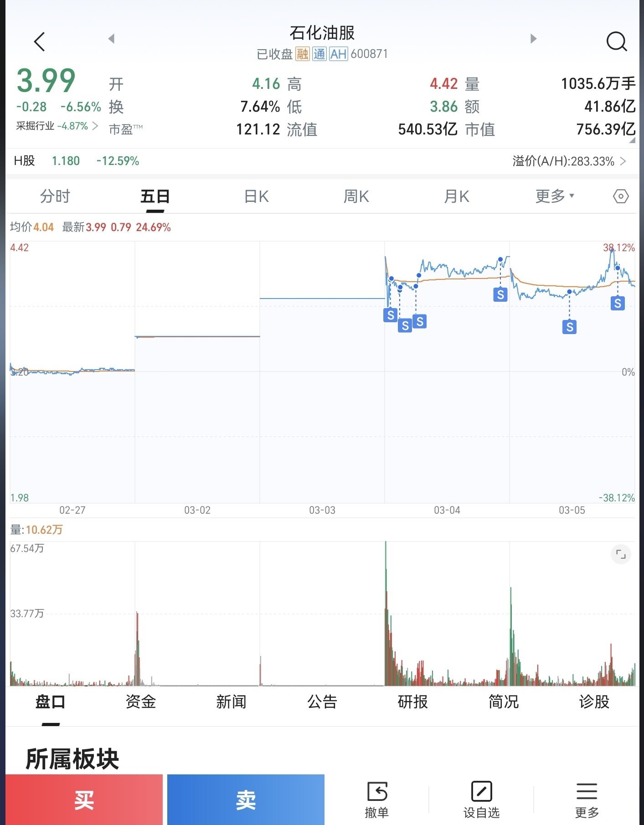Expand the 更多 chart period dropdown
This screenshot has width=644, height=825.
pyautogui.click(x=554, y=196)
